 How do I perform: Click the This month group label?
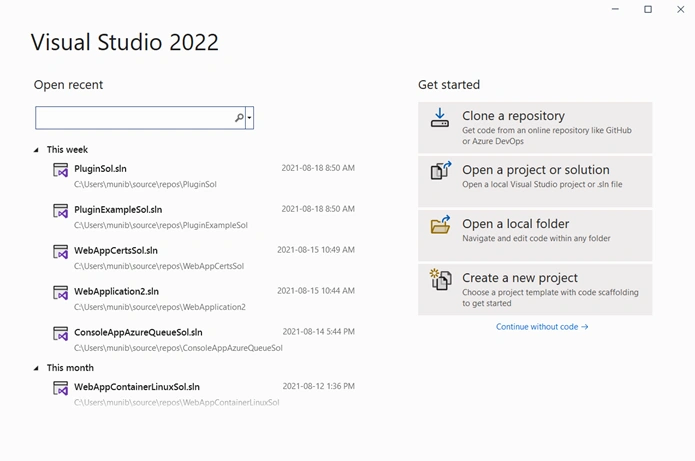tap(70, 367)
